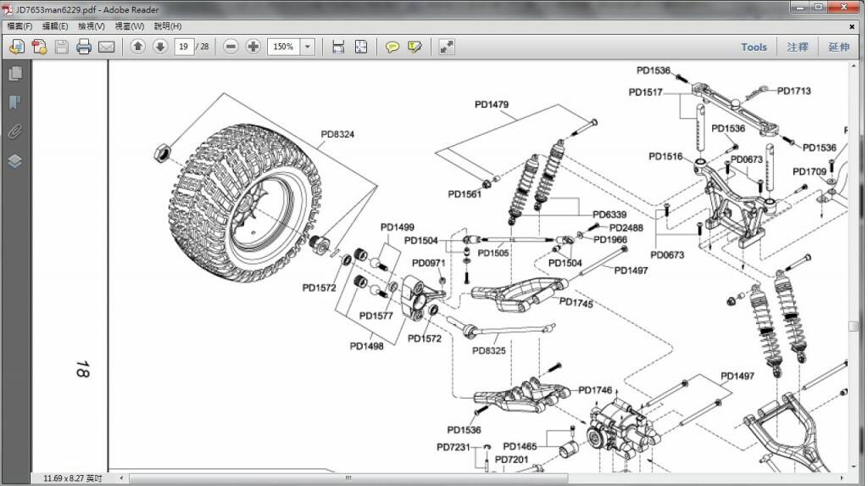Click the PD1561 part label
This screenshot has height=486, width=868.
click(465, 194)
